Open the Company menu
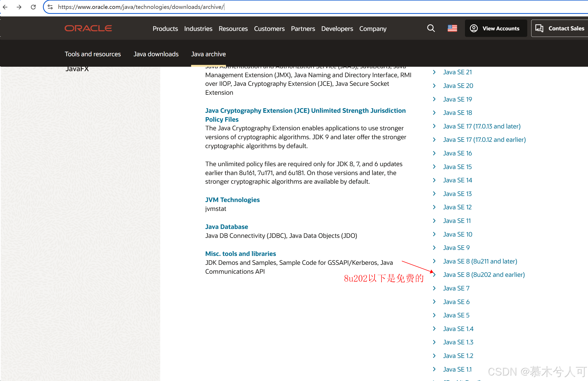This screenshot has height=381, width=588. (373, 29)
